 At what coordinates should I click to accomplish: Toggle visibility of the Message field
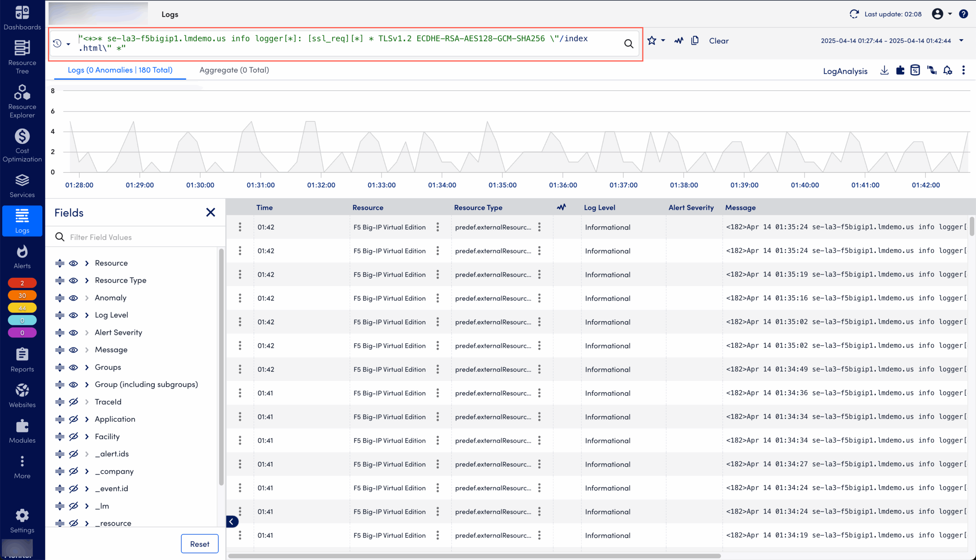point(73,350)
